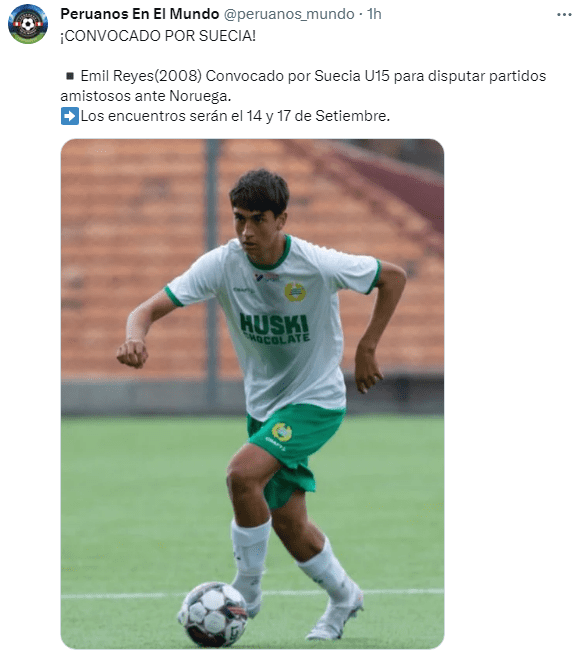Click the blue right-arrow emoji in tweet
The width and height of the screenshot is (584, 654).
[69, 116]
